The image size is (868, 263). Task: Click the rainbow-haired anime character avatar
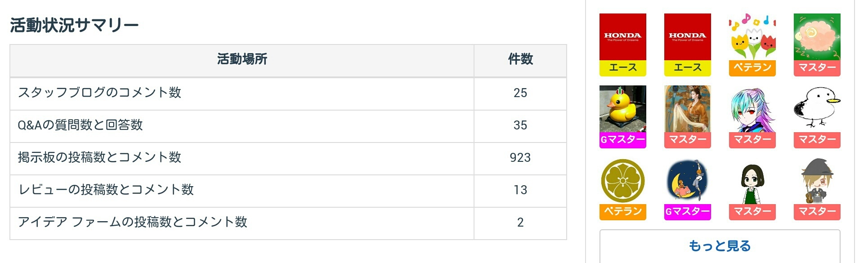pyautogui.click(x=752, y=109)
